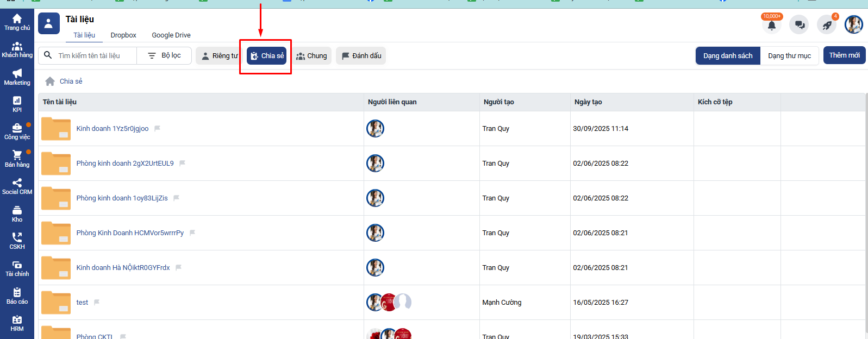868x339 pixels.
Task: Toggle flag marker on test folder
Action: (x=97, y=303)
